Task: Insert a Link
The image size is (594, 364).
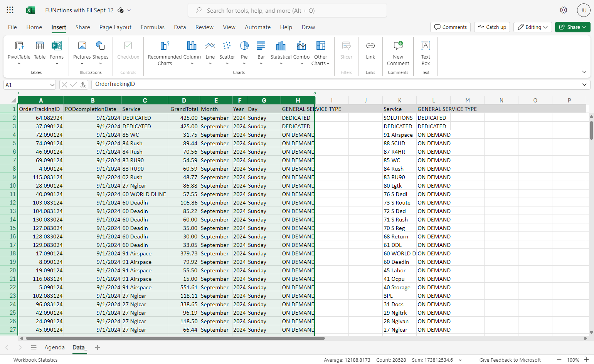Action: 370,50
